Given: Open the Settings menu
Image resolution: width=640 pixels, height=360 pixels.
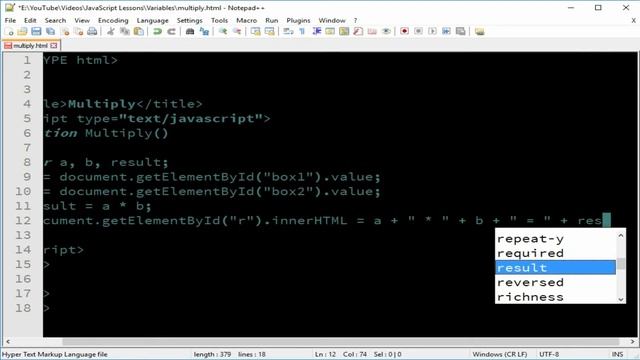Looking at the screenshot, I should [x=189, y=20].
